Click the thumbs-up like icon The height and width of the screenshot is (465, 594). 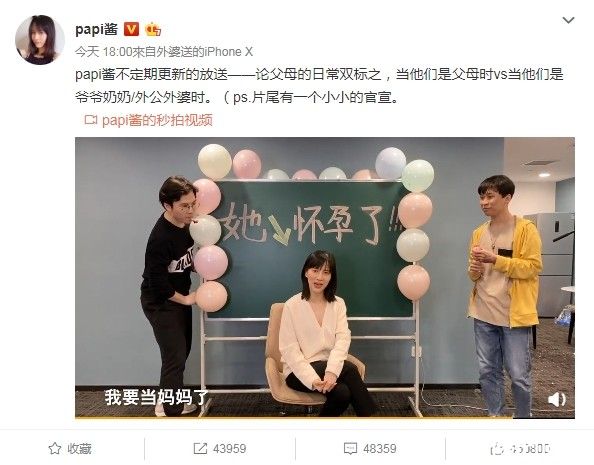pos(497,449)
